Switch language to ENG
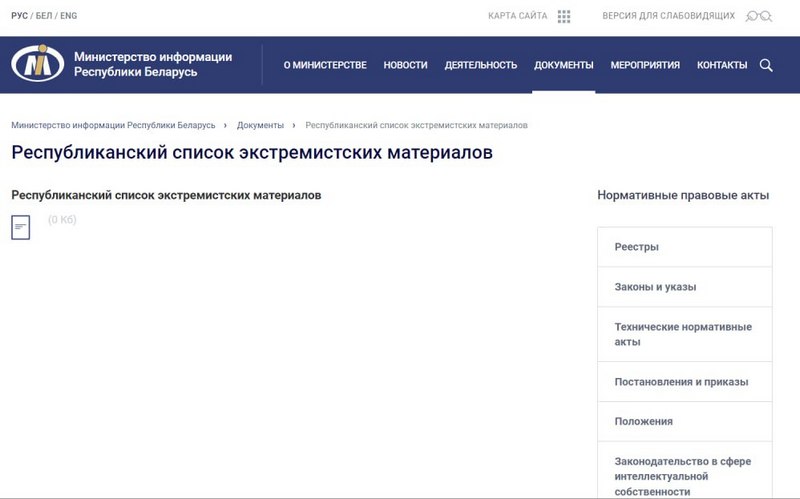Image resolution: width=800 pixels, height=499 pixels. tap(69, 16)
